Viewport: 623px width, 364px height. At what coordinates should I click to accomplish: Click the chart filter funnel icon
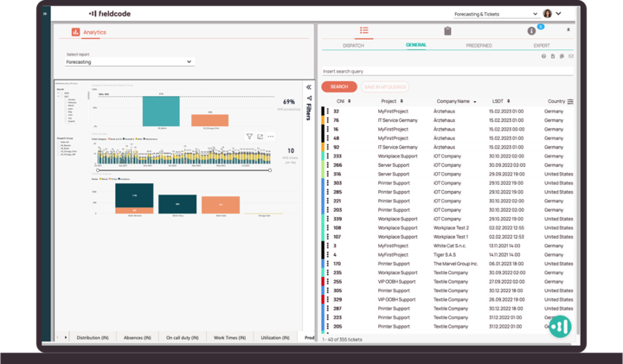coord(249,137)
